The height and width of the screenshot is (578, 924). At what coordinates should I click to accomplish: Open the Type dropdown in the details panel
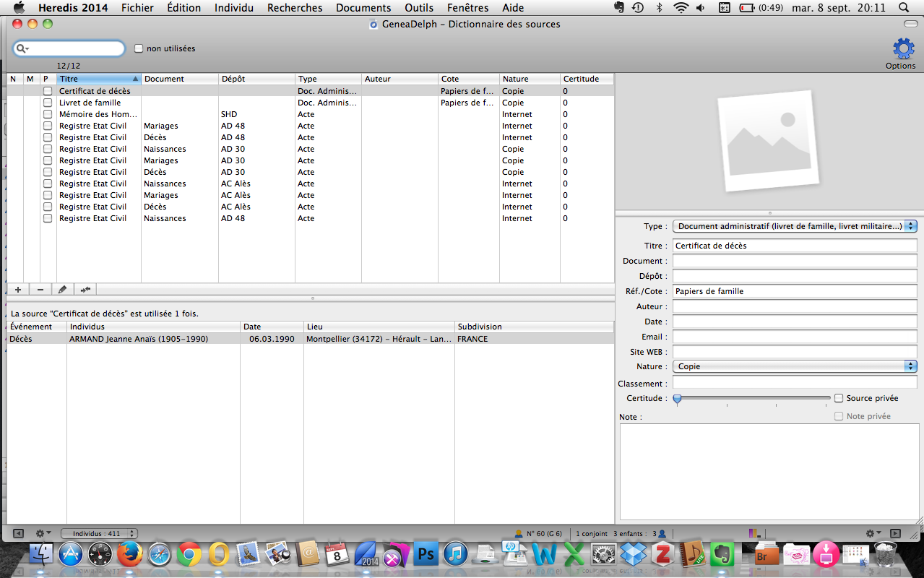point(794,226)
